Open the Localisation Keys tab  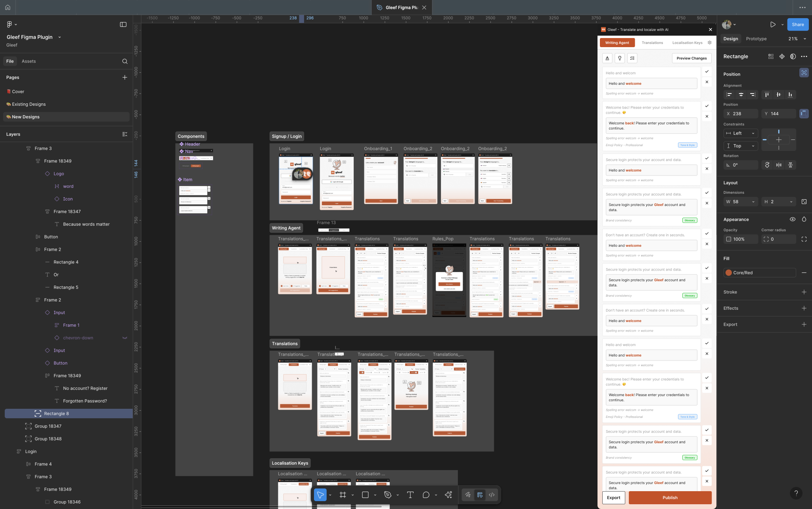(x=687, y=43)
